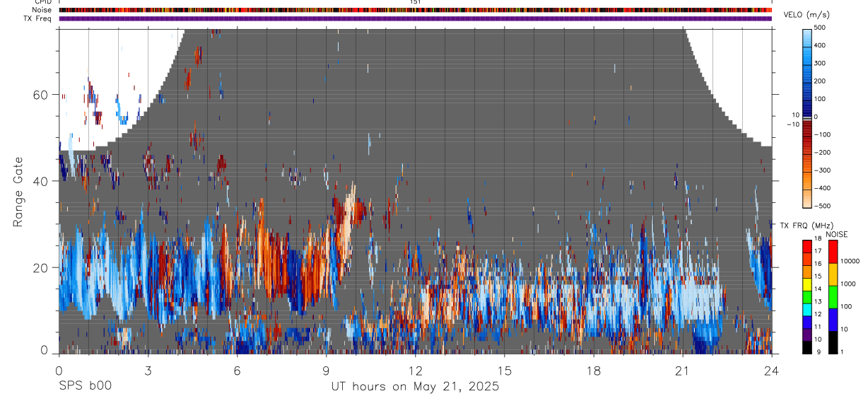This screenshot has height=401, width=868.
Task: Click the 17 label in TX FRQ legend
Action: 817,251
